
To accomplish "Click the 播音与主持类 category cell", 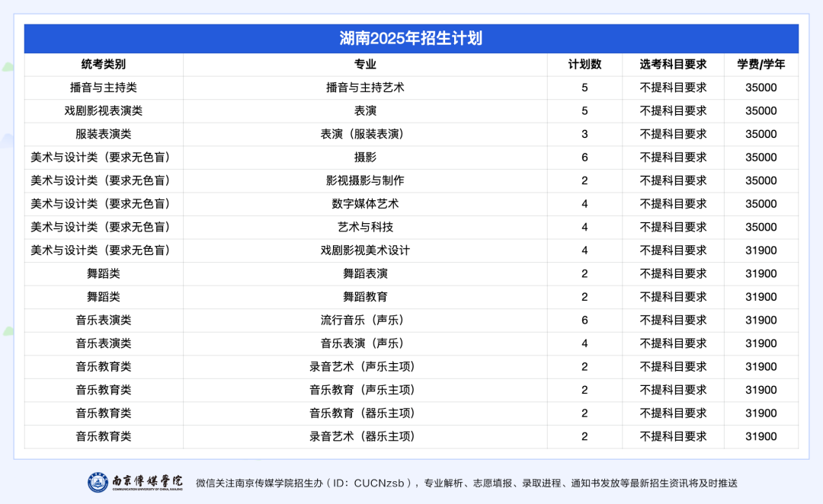I will (x=104, y=88).
